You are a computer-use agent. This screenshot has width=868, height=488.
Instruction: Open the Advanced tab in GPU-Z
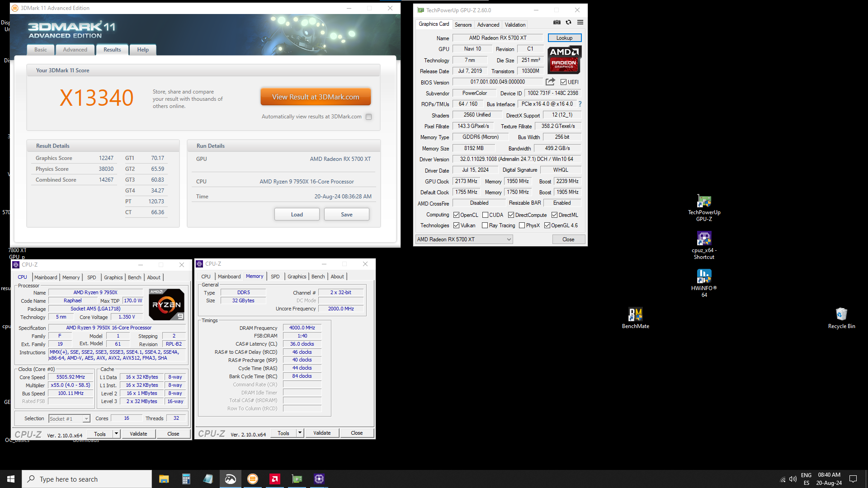pos(488,25)
